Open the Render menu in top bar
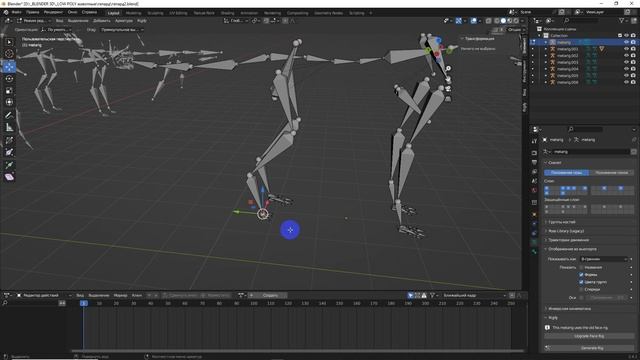The image size is (640, 360). point(53,12)
